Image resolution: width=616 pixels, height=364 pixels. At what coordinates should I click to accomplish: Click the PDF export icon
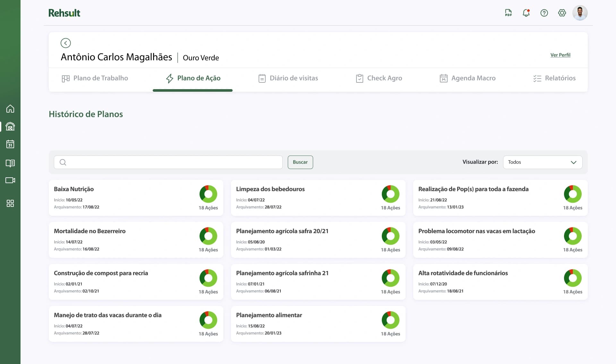[508, 13]
